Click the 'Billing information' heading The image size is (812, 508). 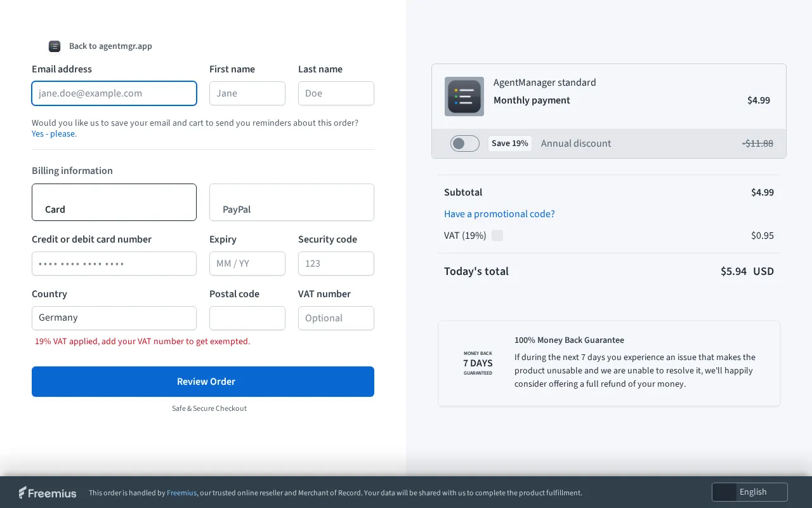[x=72, y=171]
